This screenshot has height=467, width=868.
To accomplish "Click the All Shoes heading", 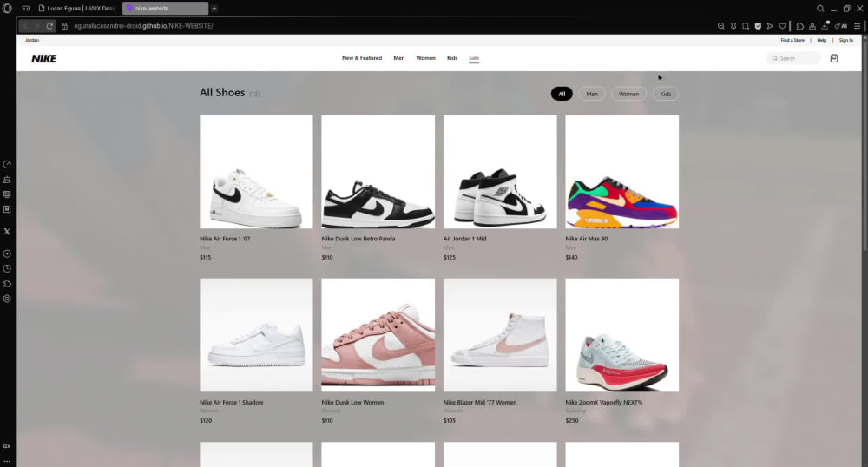I will click(222, 92).
